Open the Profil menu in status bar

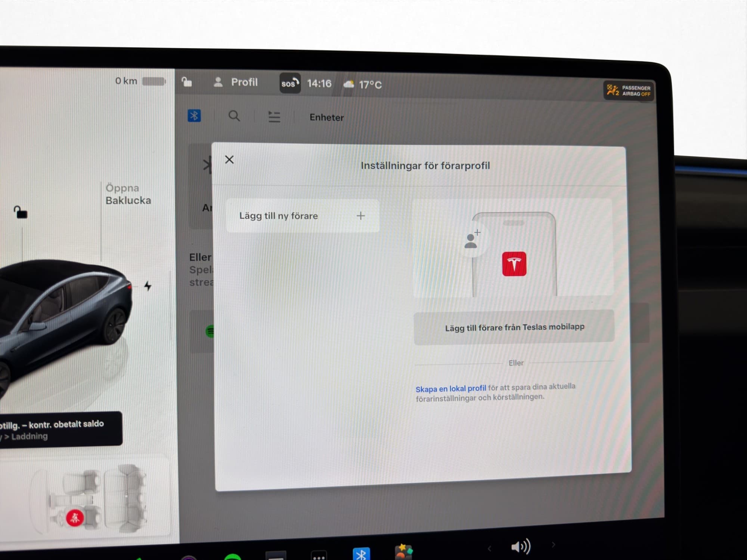236,82
